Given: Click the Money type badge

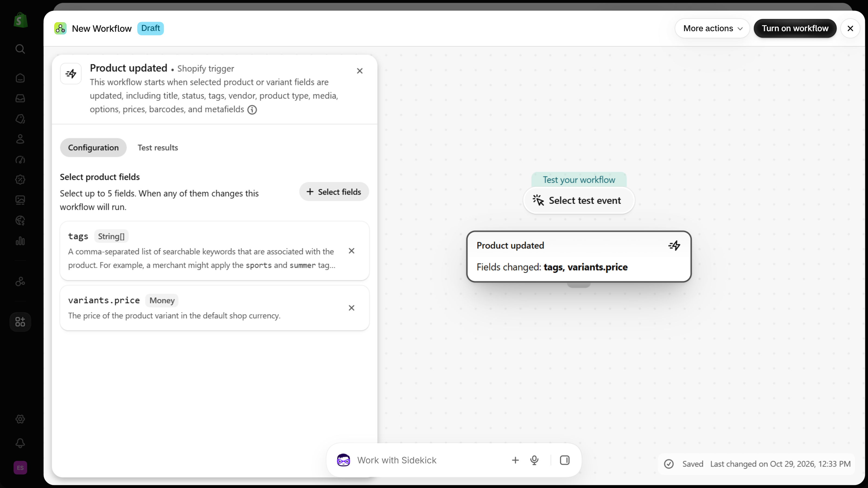Looking at the screenshot, I should 162,300.
